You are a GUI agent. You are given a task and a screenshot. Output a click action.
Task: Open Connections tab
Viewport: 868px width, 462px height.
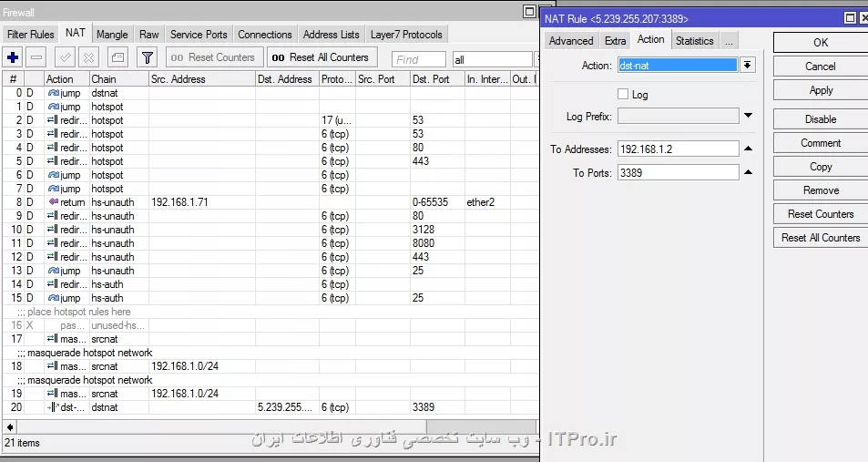click(265, 35)
